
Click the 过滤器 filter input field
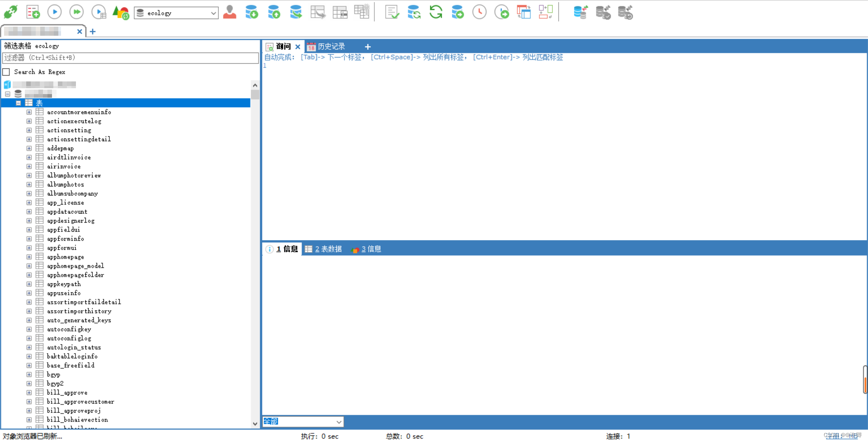(x=131, y=58)
